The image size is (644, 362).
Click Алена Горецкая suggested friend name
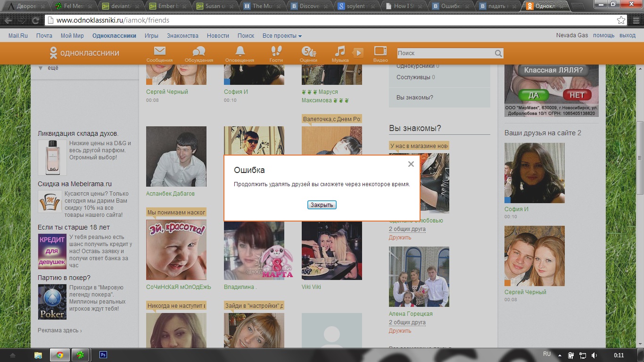tap(411, 314)
